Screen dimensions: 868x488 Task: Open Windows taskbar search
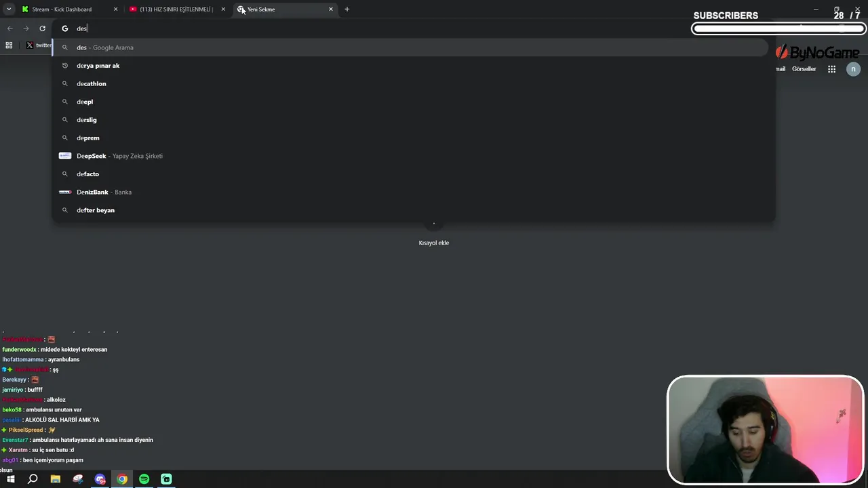pyautogui.click(x=33, y=479)
